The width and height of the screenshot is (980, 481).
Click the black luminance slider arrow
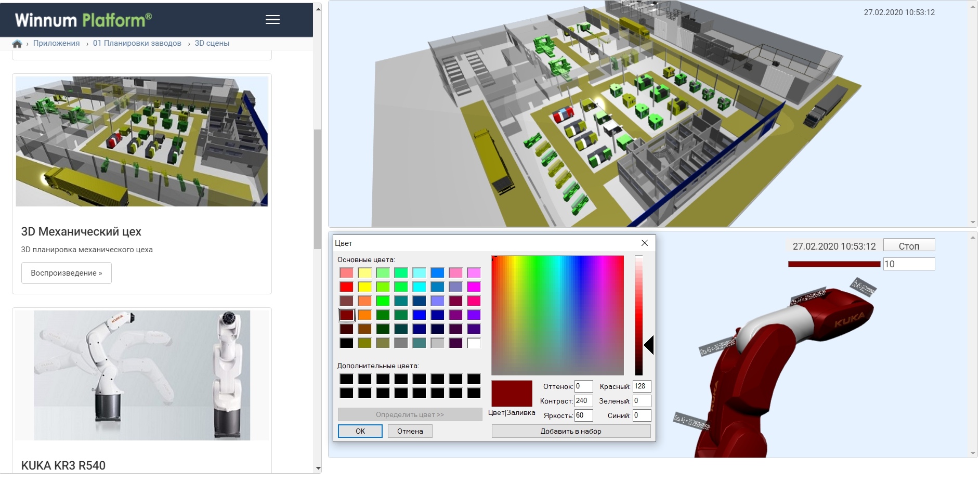pyautogui.click(x=649, y=345)
